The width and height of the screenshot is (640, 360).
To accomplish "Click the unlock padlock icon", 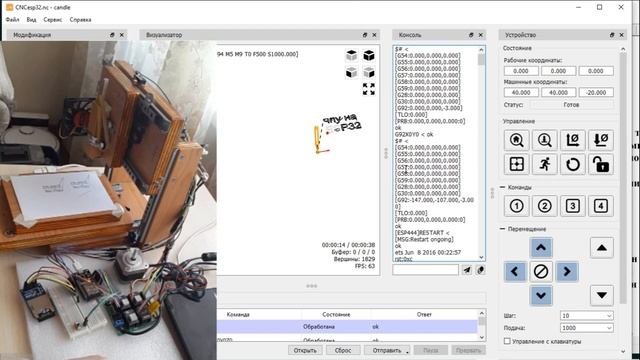I will click(601, 164).
